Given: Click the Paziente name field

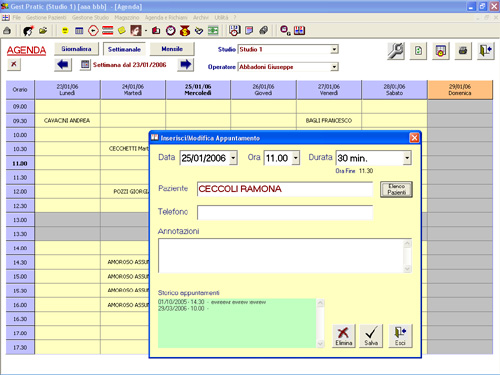Looking at the screenshot, I should (x=285, y=189).
